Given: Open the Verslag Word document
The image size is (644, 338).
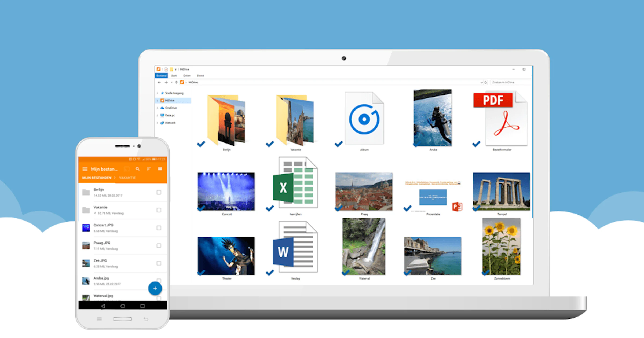Looking at the screenshot, I should [x=295, y=247].
